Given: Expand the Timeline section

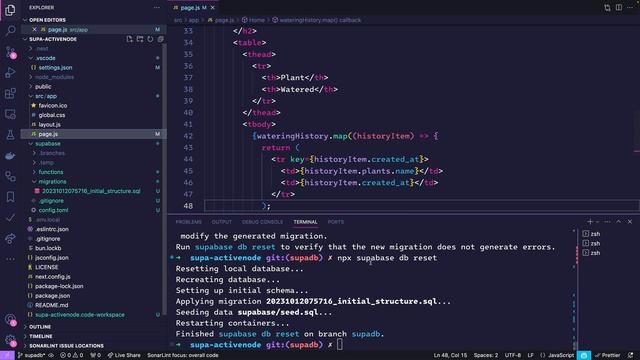Looking at the screenshot, I should [x=41, y=336].
